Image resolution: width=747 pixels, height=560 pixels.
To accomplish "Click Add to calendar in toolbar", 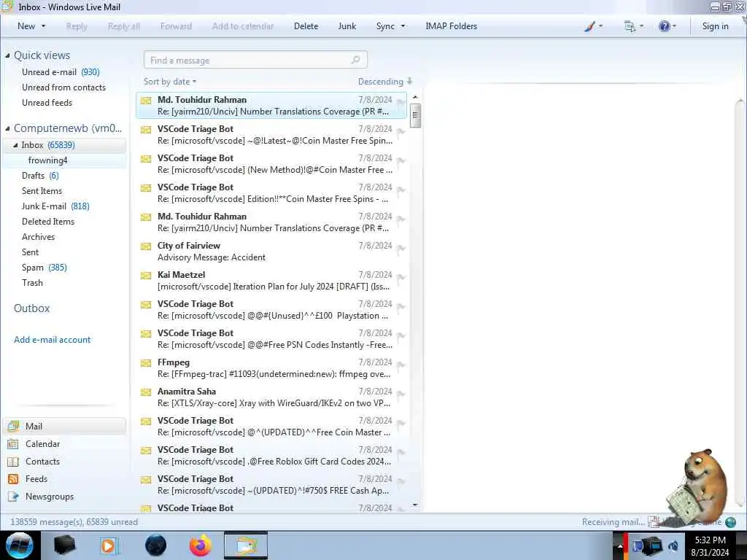I will click(243, 26).
